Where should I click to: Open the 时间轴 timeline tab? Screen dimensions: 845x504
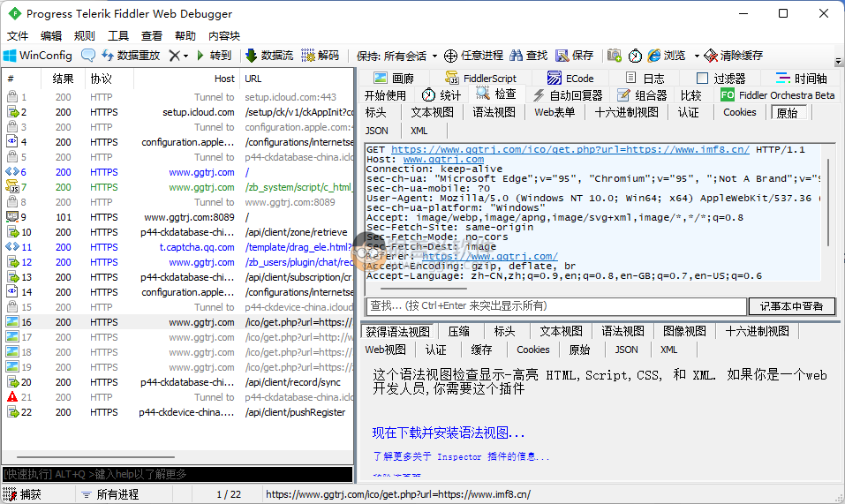(801, 79)
